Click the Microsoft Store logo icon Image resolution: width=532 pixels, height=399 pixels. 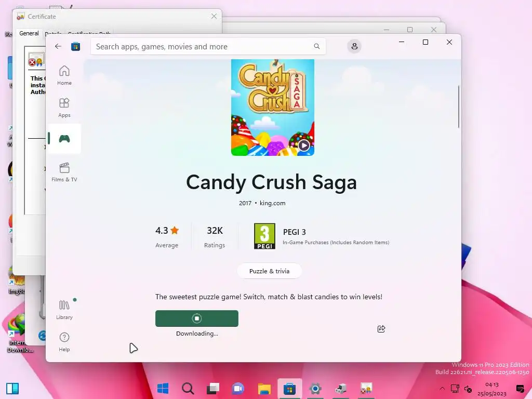point(75,46)
